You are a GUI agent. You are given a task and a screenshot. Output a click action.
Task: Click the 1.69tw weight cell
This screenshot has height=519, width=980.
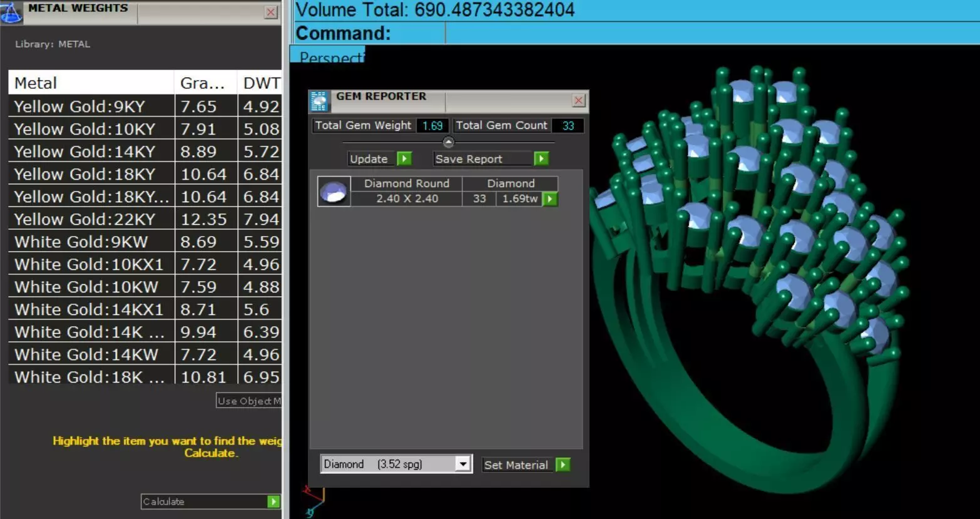pyautogui.click(x=519, y=198)
